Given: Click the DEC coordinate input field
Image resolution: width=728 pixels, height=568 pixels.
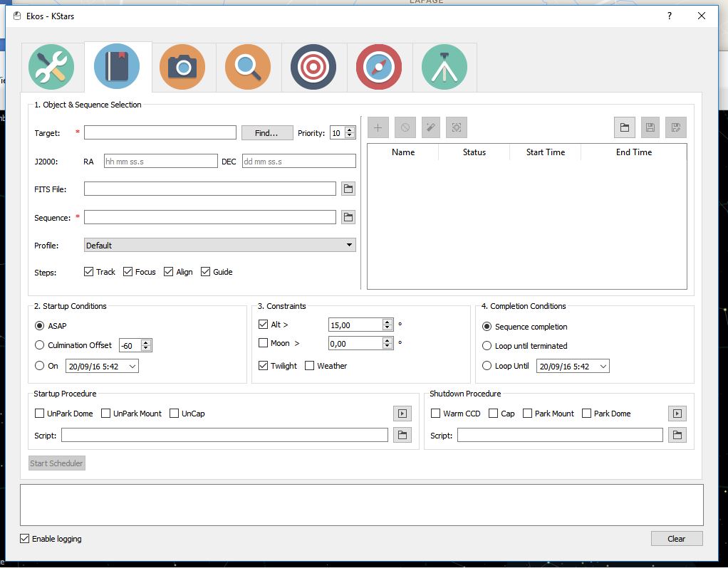Looking at the screenshot, I should (299, 161).
